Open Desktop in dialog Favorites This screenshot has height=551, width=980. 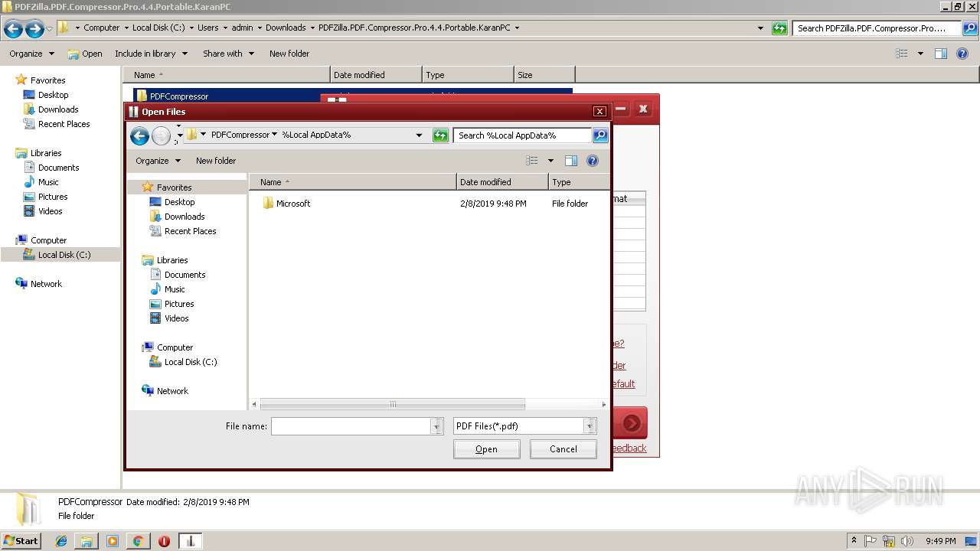179,202
